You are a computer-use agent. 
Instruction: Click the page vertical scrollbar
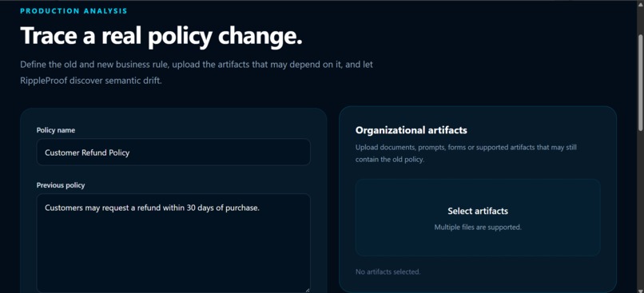[x=640, y=82]
